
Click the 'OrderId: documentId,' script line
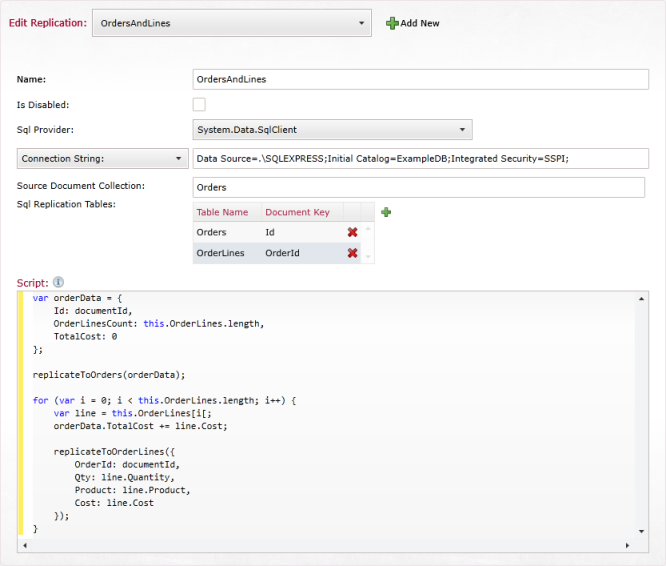[127, 465]
